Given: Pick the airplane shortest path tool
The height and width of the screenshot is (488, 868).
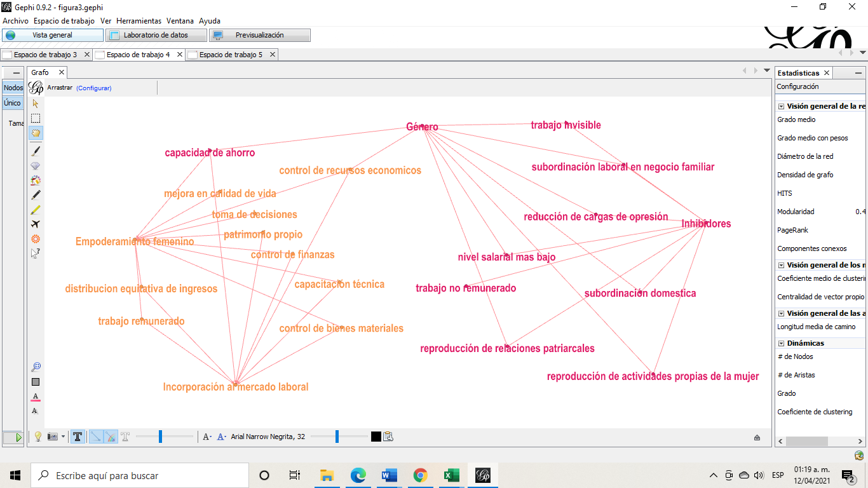Looking at the screenshot, I should [x=36, y=224].
